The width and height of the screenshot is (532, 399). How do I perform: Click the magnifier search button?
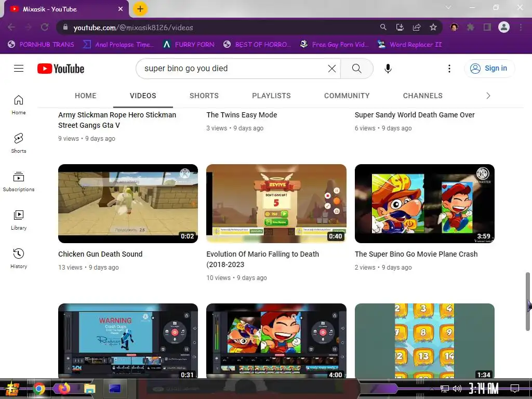[356, 69]
